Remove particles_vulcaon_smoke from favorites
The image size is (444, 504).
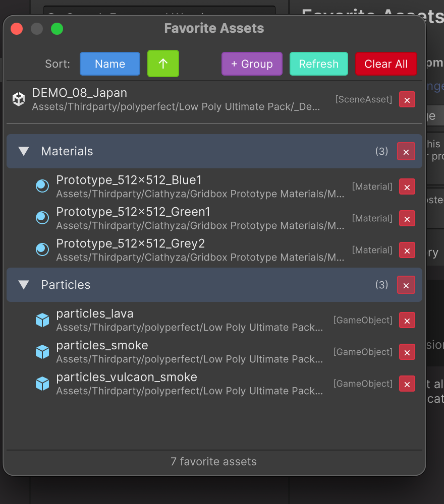pos(407,384)
